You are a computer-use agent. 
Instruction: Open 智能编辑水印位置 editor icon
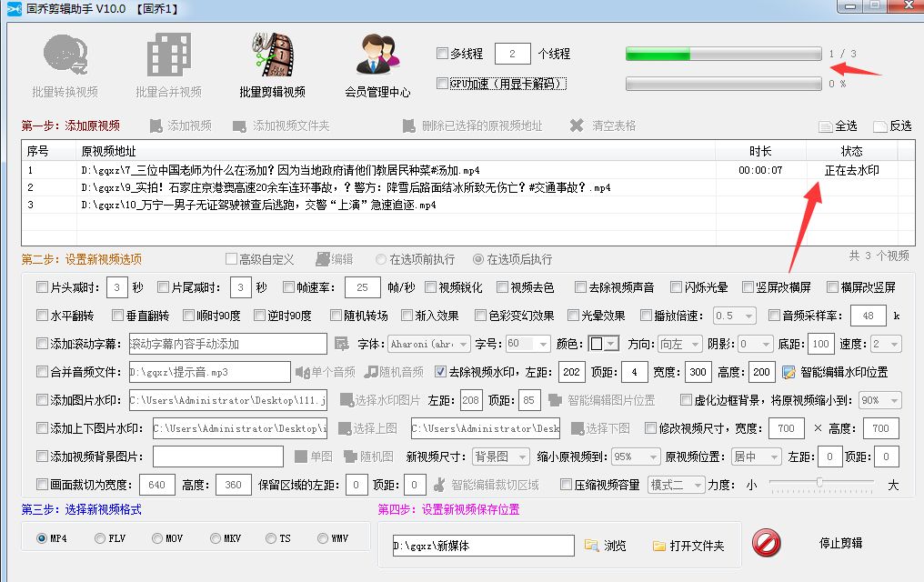click(788, 372)
